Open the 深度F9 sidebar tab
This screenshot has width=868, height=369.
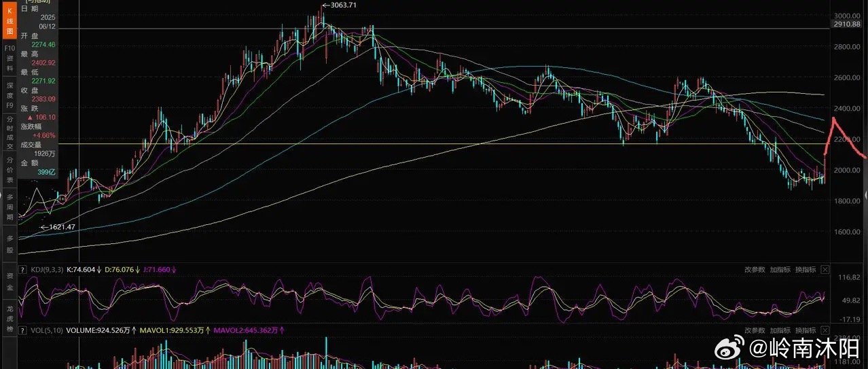point(10,95)
